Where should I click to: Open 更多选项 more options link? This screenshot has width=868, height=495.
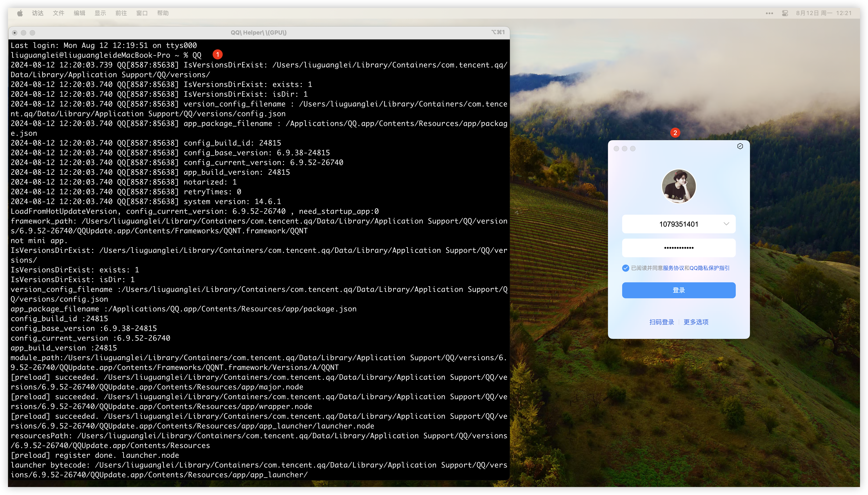pos(696,322)
